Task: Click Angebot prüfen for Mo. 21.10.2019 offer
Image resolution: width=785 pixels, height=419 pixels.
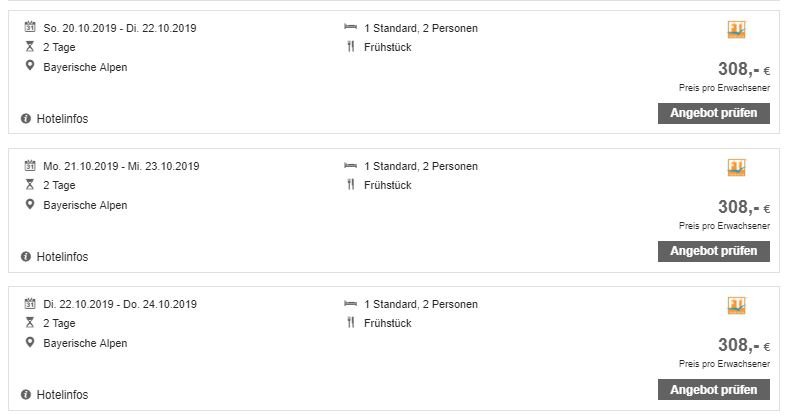Action: click(713, 251)
